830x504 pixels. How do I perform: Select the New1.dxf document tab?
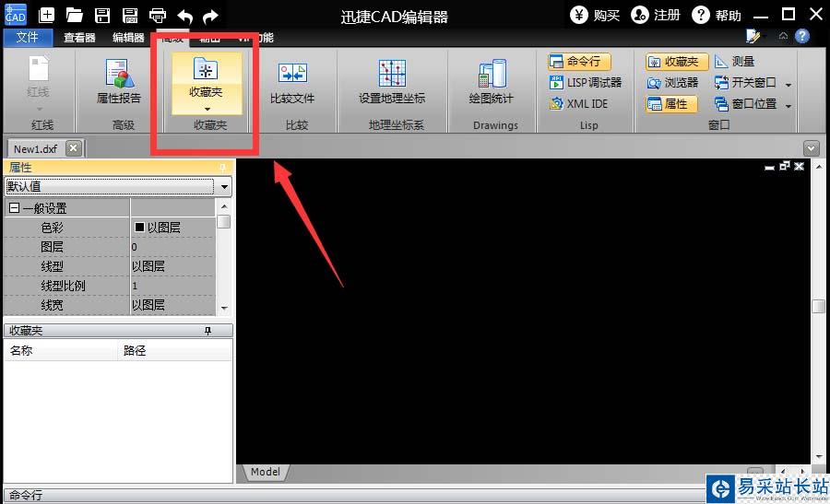(x=35, y=148)
